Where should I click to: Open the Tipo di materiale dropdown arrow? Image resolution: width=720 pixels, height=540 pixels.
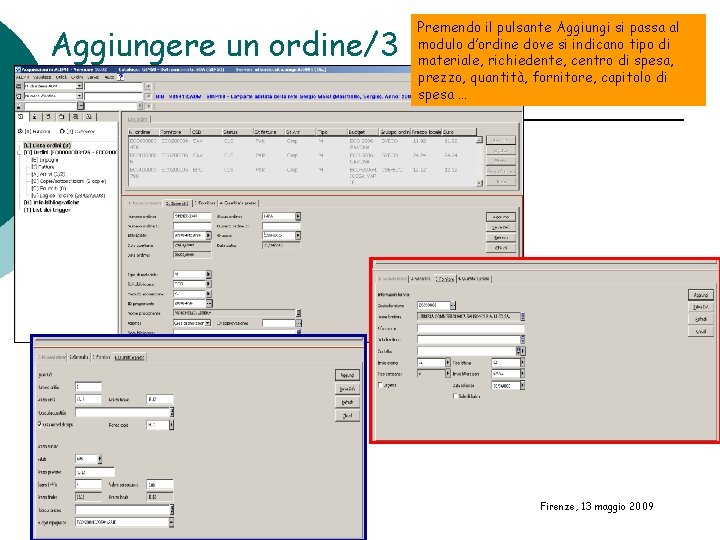point(208,274)
